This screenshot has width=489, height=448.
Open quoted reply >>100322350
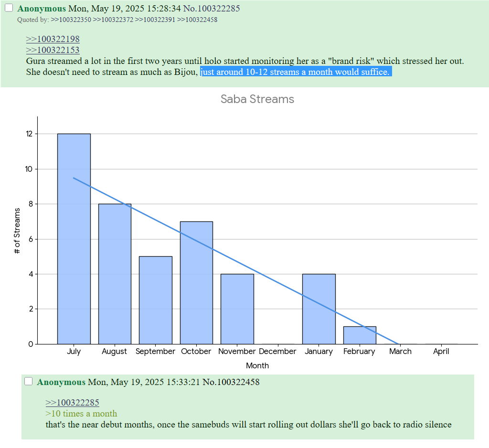71,20
